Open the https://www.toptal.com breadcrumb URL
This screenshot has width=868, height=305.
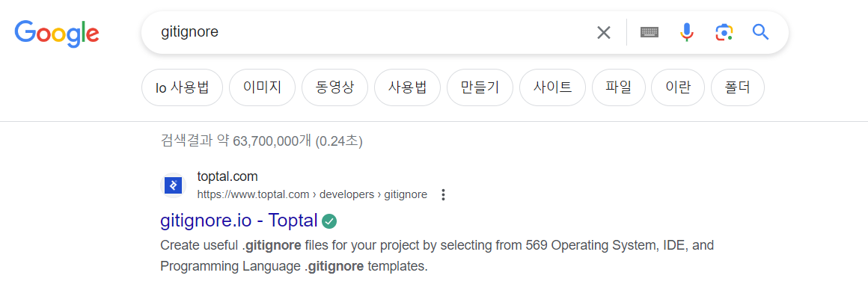click(x=312, y=194)
